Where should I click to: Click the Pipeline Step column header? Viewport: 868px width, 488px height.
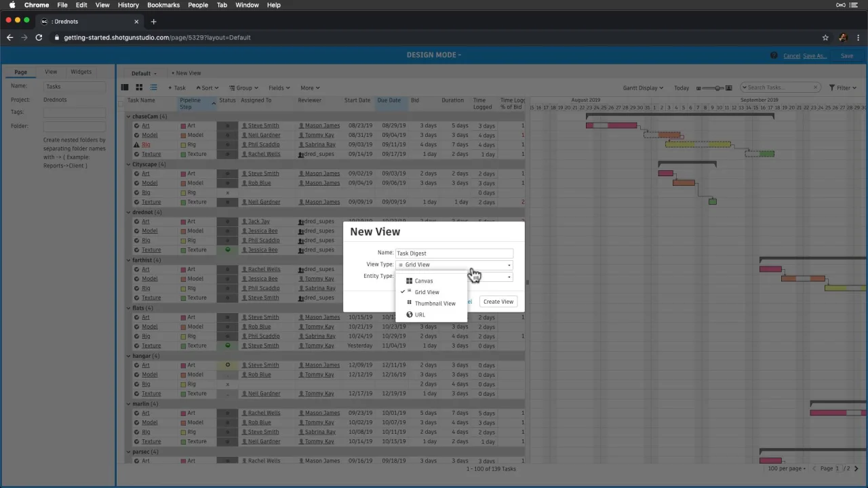tap(197, 103)
